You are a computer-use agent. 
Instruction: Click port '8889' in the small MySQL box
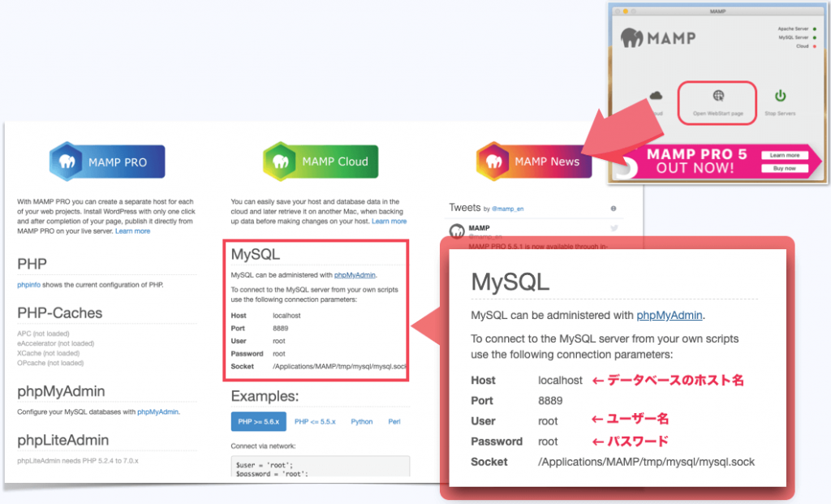(280, 328)
